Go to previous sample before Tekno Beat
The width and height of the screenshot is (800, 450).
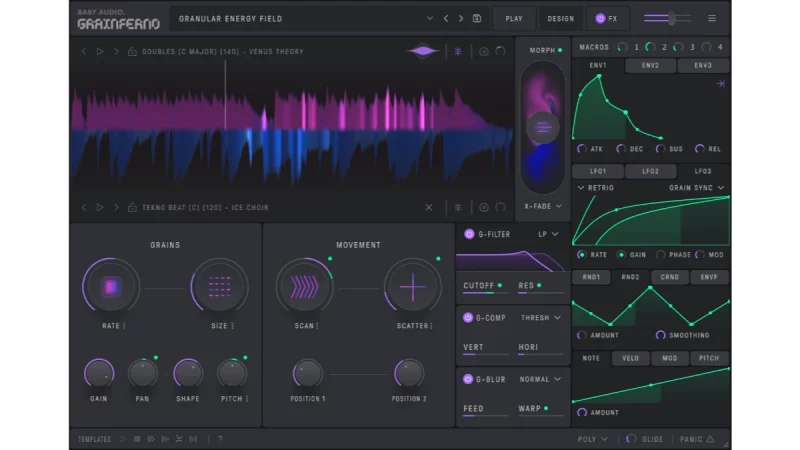pos(84,207)
